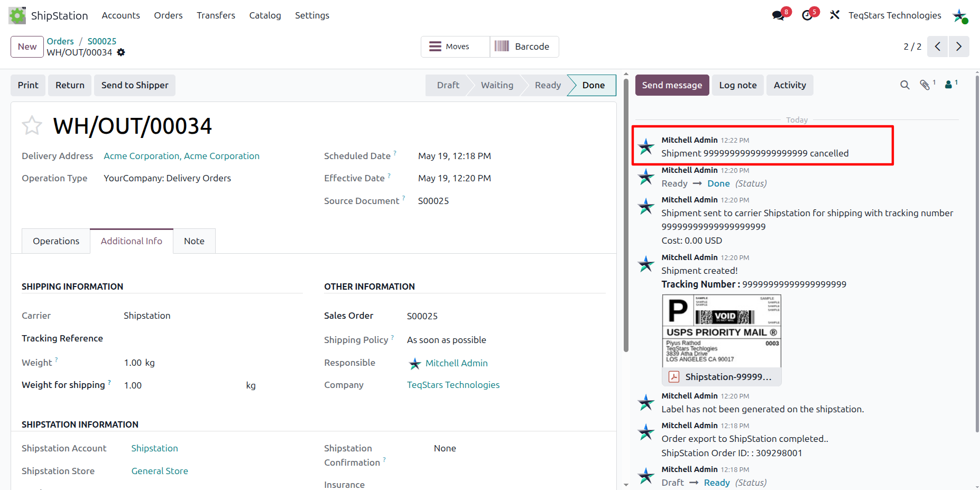Click the Scheduled Date value
980x490 pixels.
click(455, 156)
